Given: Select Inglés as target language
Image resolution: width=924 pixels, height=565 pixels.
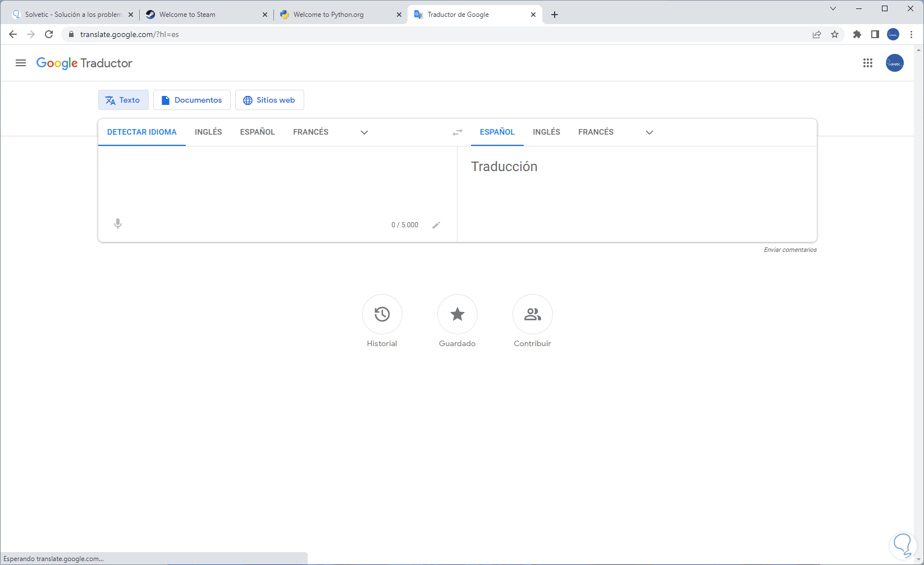Looking at the screenshot, I should point(547,132).
